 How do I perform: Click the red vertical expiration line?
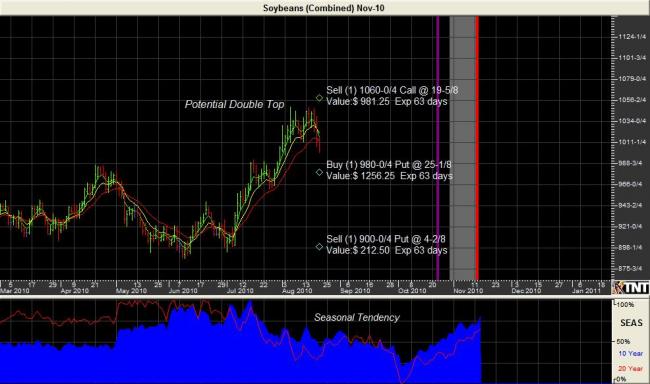pyautogui.click(x=477, y=148)
